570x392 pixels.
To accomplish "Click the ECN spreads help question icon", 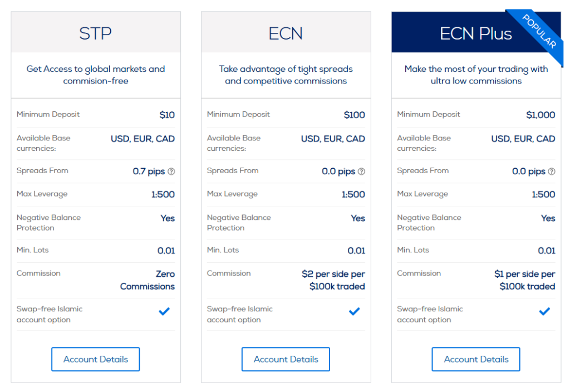I will pyautogui.click(x=362, y=171).
